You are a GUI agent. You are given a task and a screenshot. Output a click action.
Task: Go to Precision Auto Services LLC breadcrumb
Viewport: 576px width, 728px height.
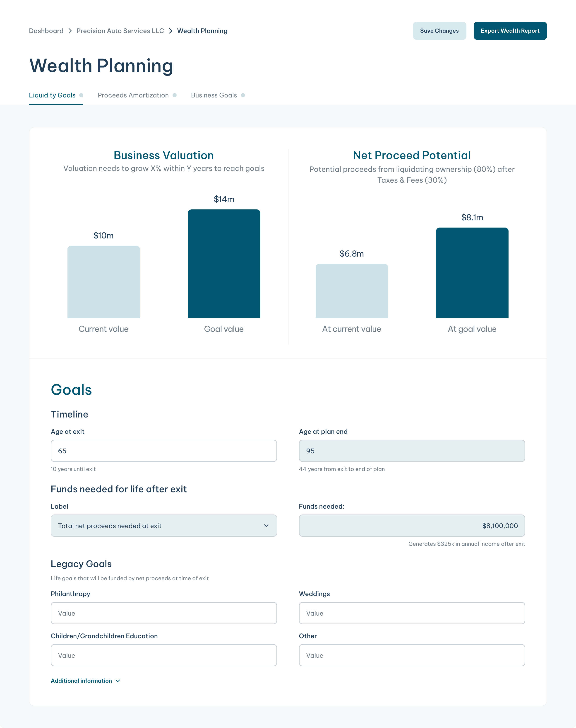(x=120, y=31)
